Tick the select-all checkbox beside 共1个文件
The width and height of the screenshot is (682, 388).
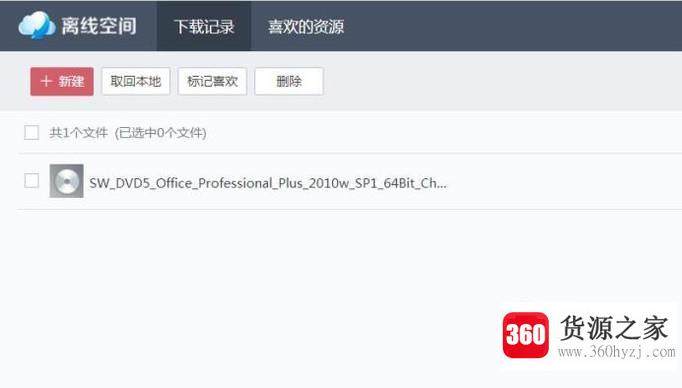(x=31, y=133)
